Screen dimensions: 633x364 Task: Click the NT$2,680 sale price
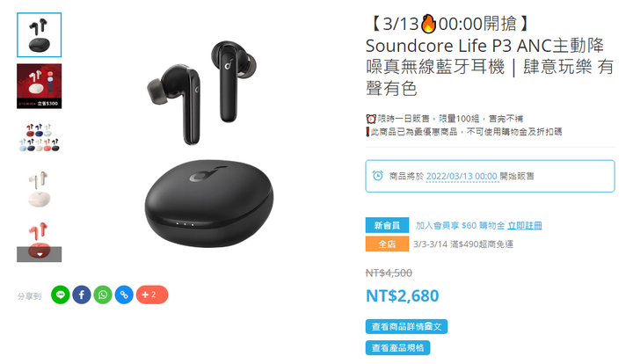coord(402,295)
